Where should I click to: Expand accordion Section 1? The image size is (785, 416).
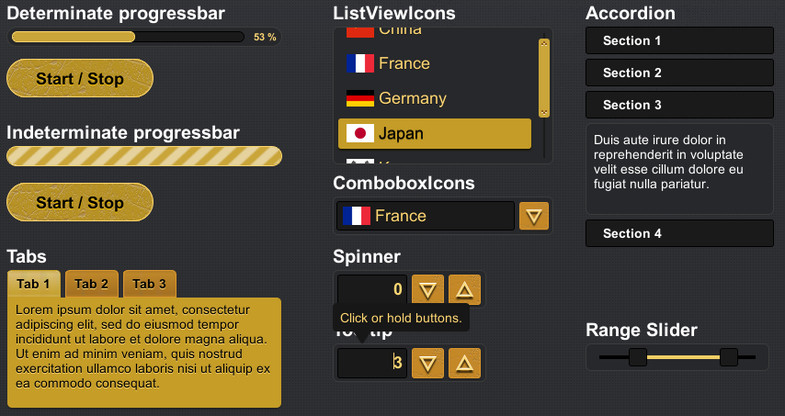(x=679, y=41)
